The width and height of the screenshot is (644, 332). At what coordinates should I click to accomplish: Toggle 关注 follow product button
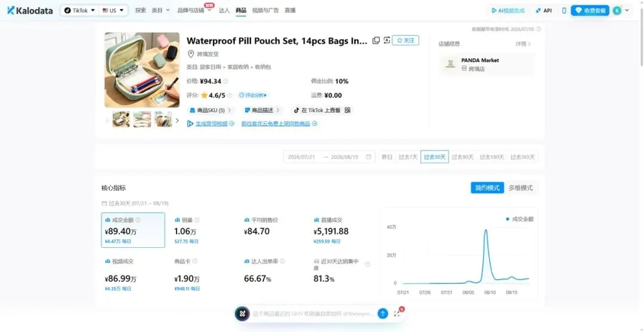[405, 41]
